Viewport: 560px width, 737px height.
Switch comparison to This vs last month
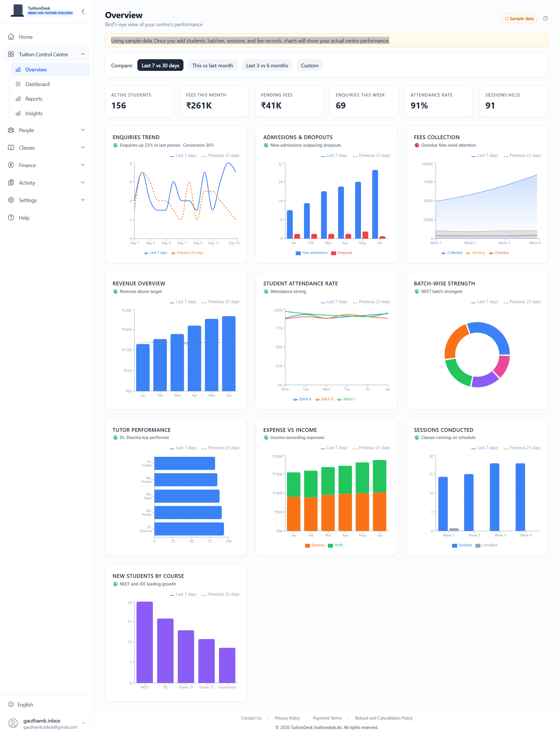click(212, 65)
